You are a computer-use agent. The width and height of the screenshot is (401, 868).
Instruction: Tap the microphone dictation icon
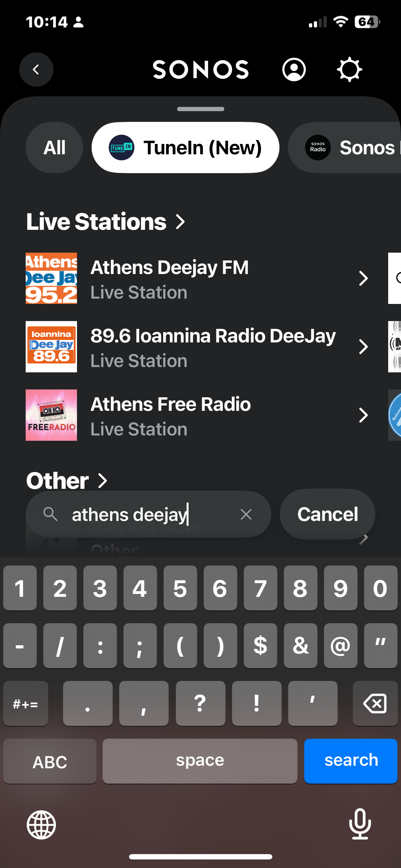pos(360,824)
